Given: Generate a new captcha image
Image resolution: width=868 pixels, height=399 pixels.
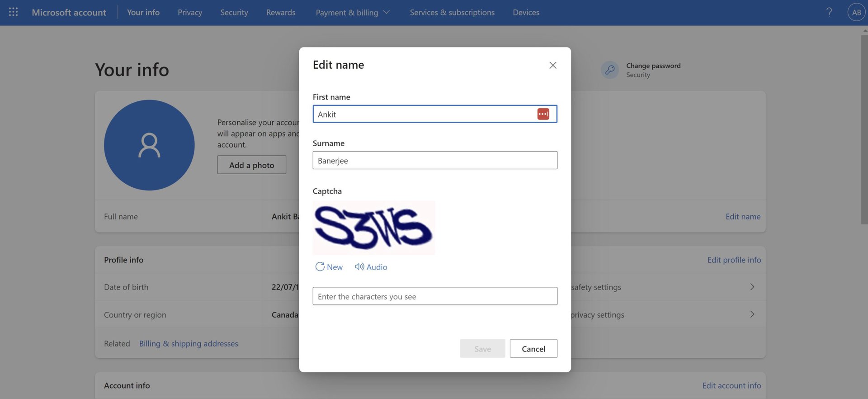Looking at the screenshot, I should click(x=329, y=267).
